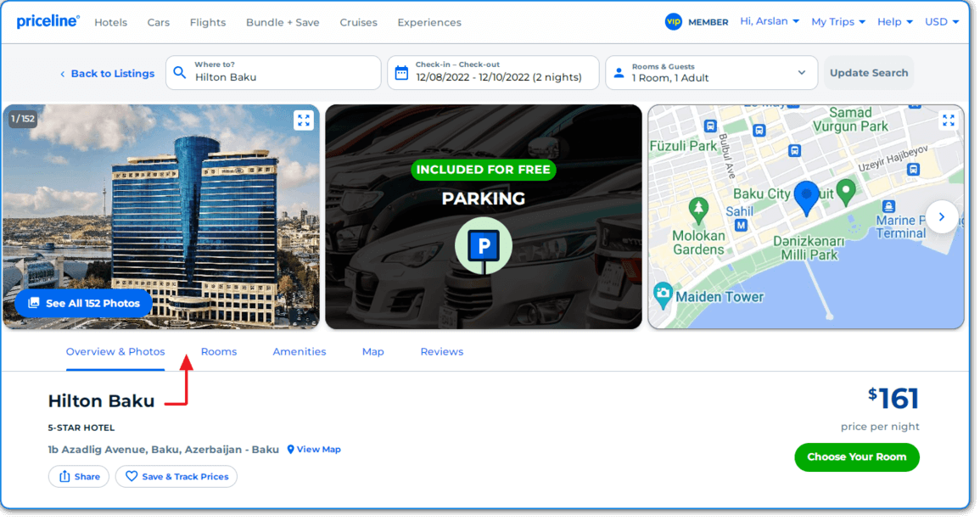Switch to the Amenities tab
The height and width of the screenshot is (532, 980).
coord(300,352)
